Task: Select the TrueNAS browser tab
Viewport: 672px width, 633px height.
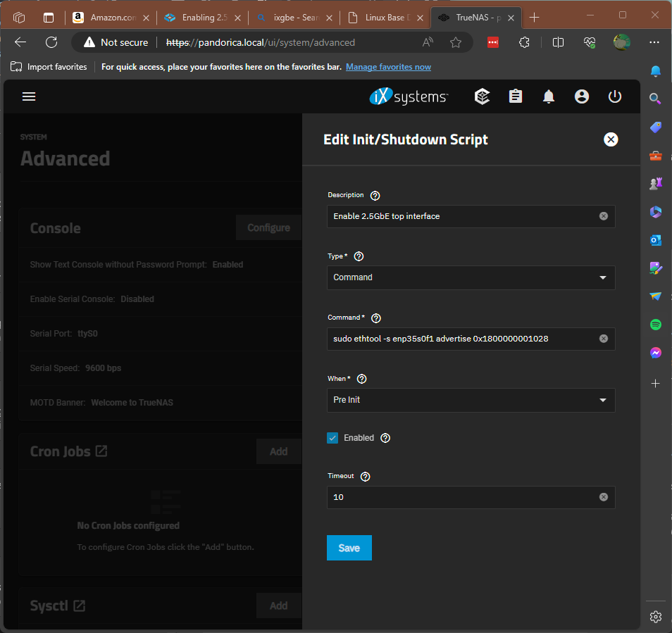Action: tap(476, 18)
